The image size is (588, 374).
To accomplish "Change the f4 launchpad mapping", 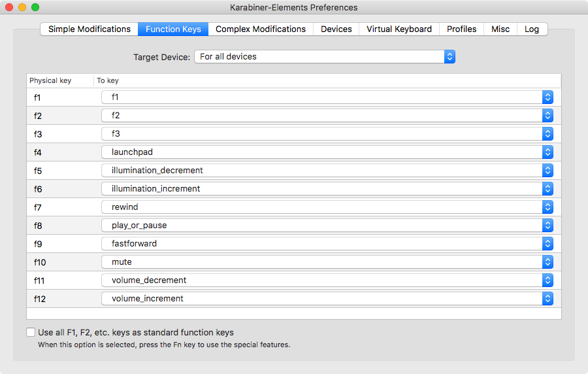I will [327, 152].
